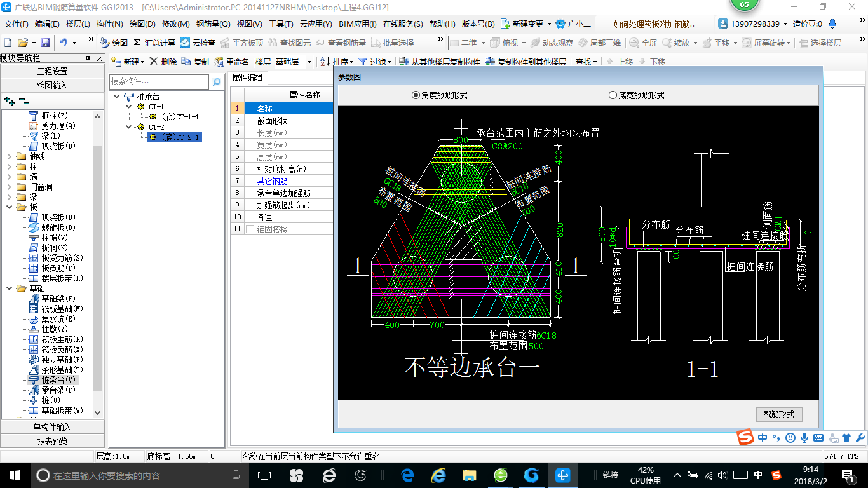Click the 绘图输入 button
868x488 pixels.
53,85
